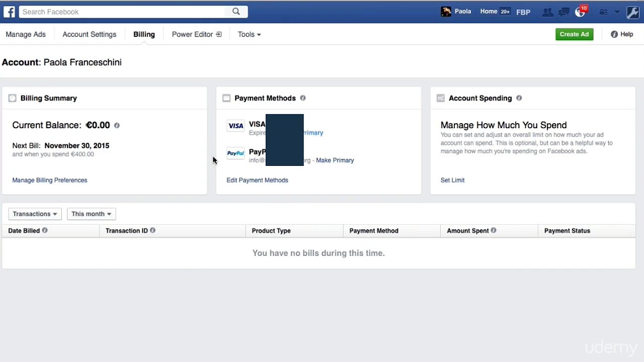Open the messages chat icon
This screenshot has height=362, width=644.
coord(564,12)
